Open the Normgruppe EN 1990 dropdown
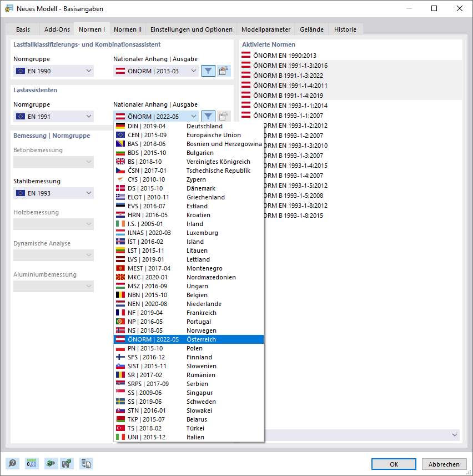This screenshot has height=476, width=473. coord(53,71)
